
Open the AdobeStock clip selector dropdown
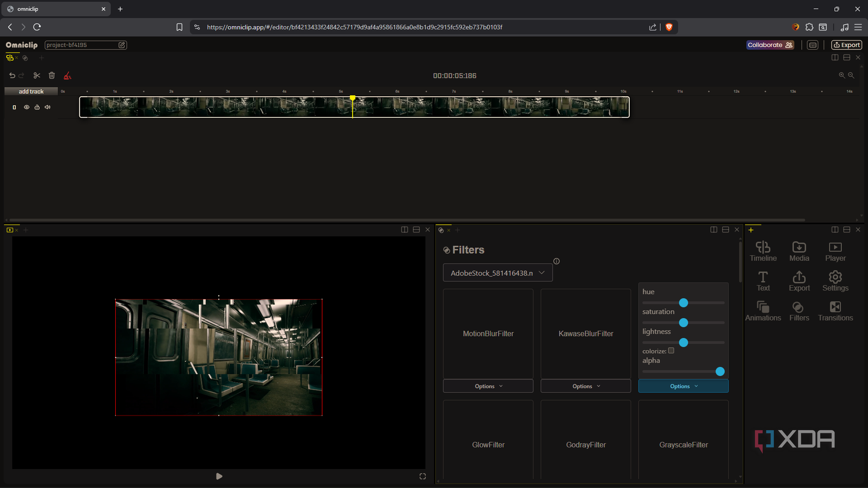(x=497, y=272)
